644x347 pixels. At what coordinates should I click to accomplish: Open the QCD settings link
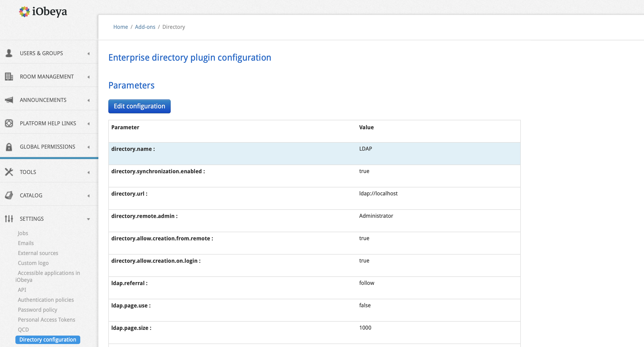pyautogui.click(x=23, y=330)
